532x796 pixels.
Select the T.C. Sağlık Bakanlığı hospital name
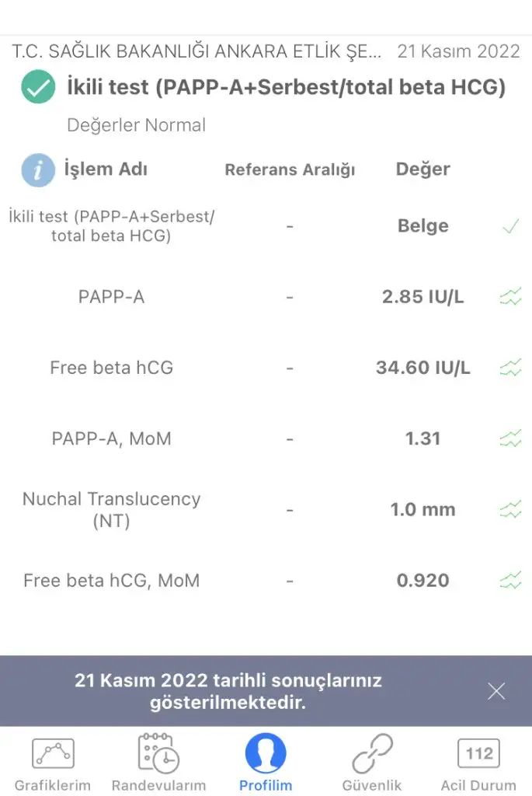click(x=196, y=51)
